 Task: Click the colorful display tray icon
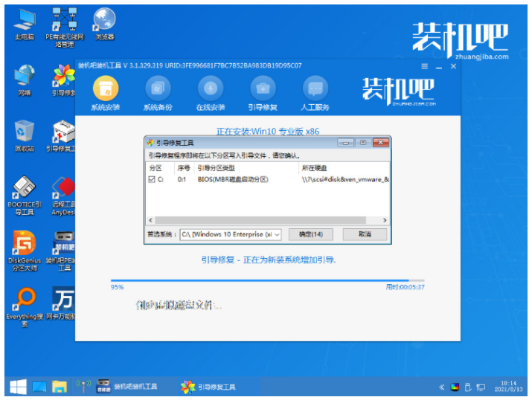click(455, 387)
